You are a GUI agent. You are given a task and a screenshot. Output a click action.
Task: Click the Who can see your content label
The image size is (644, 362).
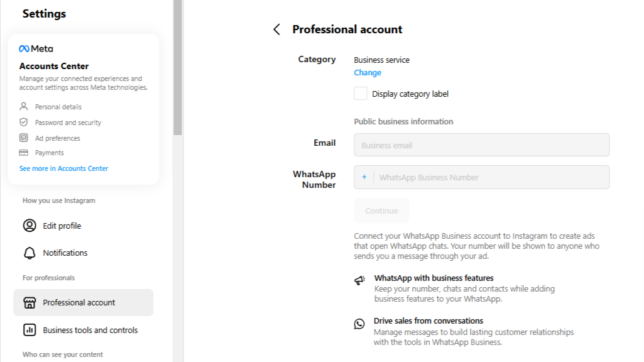point(62,354)
